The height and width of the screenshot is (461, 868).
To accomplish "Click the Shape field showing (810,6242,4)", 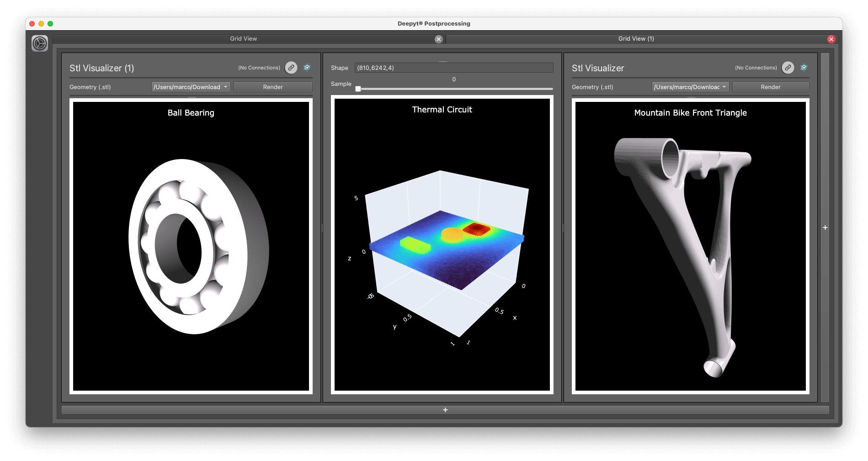I will click(x=454, y=68).
